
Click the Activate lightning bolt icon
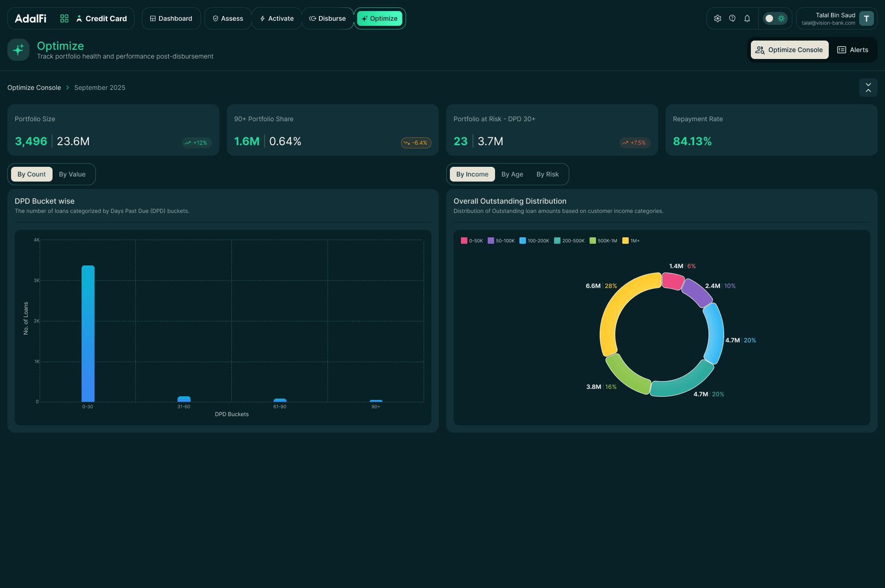click(x=263, y=18)
